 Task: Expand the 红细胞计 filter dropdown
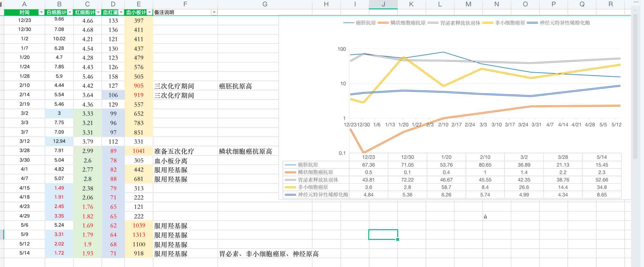[x=98, y=12]
